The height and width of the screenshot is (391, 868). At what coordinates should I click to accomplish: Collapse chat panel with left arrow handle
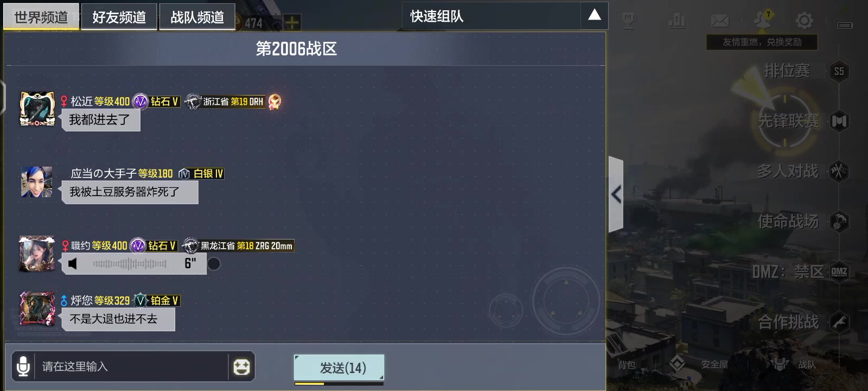click(616, 194)
